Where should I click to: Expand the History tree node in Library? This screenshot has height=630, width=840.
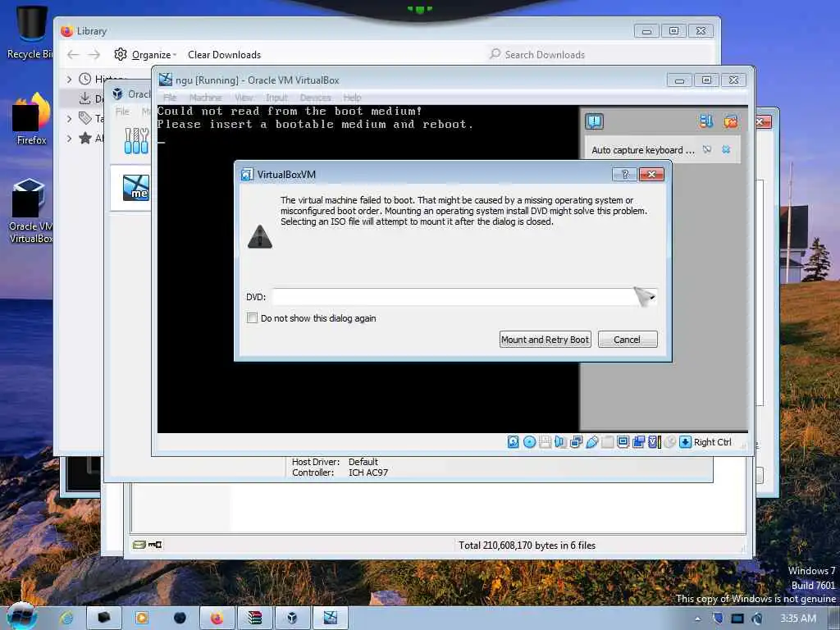click(x=69, y=80)
